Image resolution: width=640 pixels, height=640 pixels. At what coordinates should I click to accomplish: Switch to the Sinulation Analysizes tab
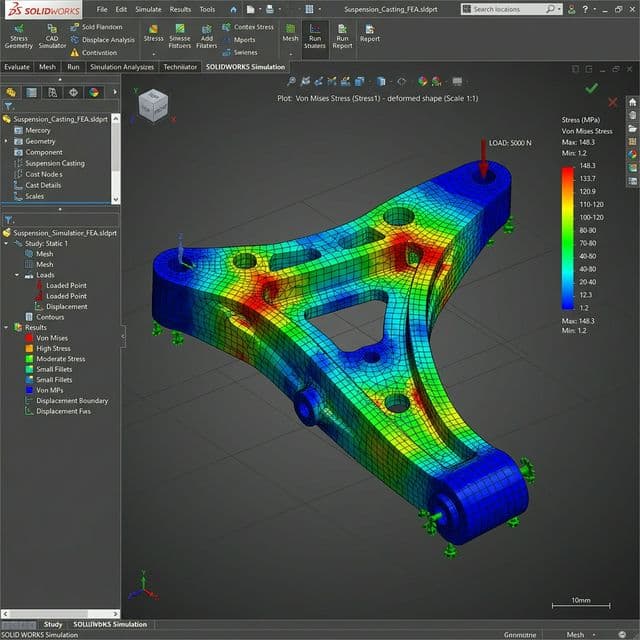(x=122, y=67)
